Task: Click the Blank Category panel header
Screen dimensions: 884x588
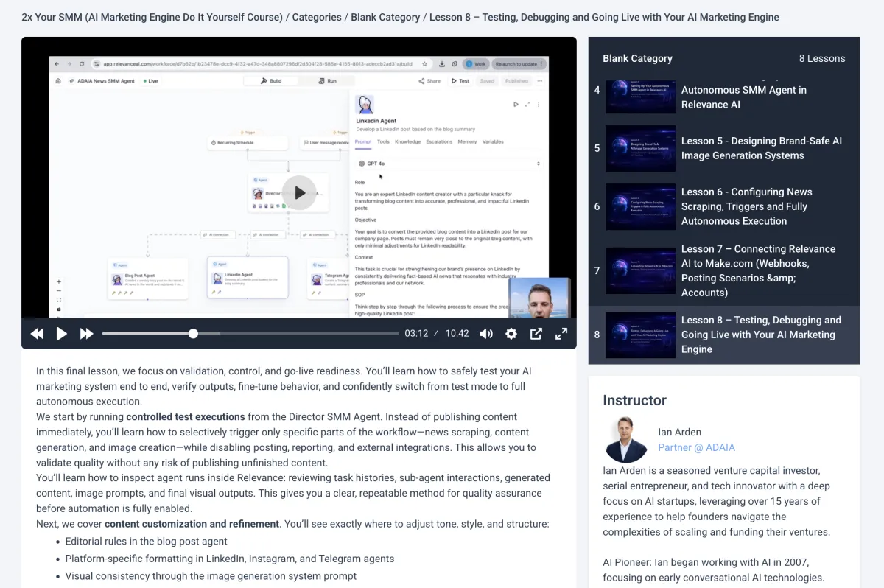Action: tap(637, 58)
